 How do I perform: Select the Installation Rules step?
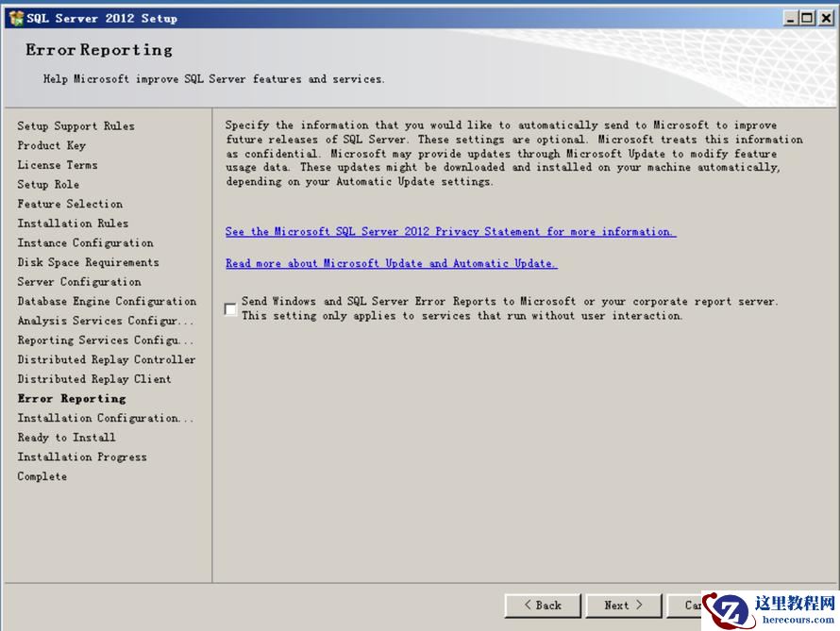click(x=73, y=224)
